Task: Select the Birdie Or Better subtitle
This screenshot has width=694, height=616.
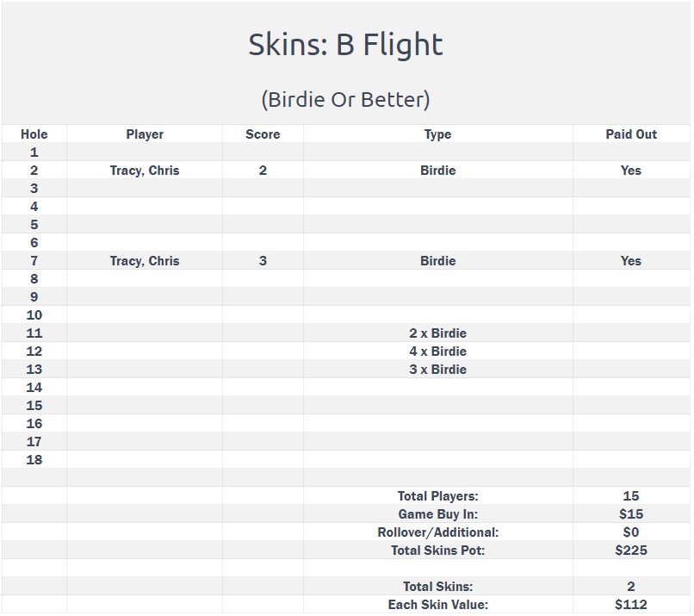Action: click(x=345, y=99)
